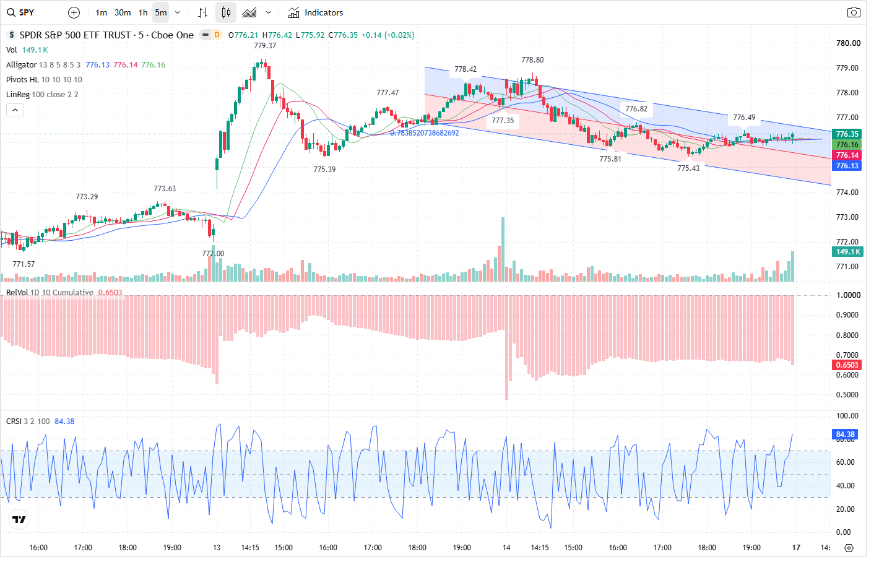Select the Area chart style icon

[249, 12]
